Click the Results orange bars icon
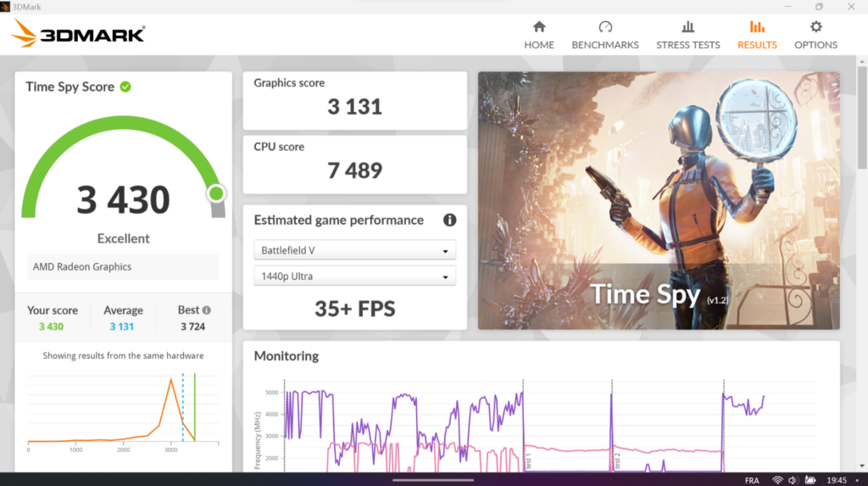The width and height of the screenshot is (868, 486). tap(757, 26)
